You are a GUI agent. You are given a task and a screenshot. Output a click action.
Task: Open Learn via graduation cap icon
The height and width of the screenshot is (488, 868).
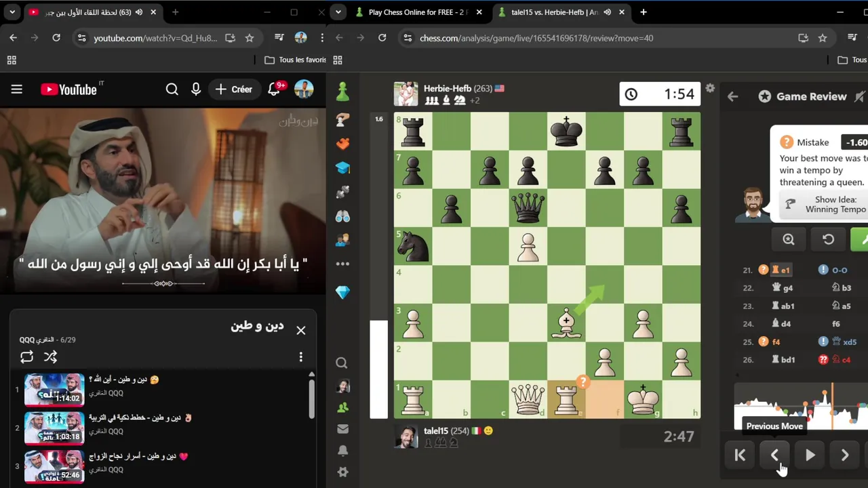pos(342,167)
